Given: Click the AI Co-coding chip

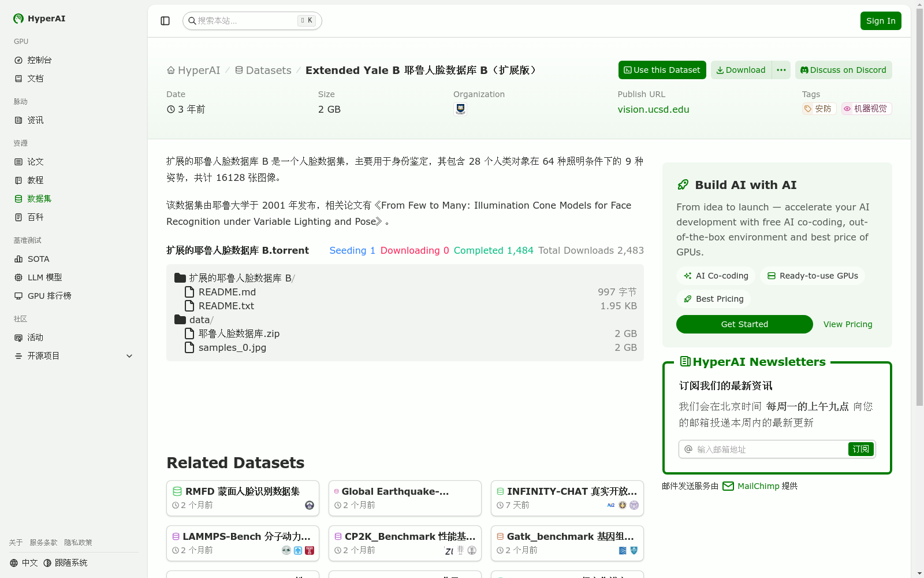Looking at the screenshot, I should 716,276.
